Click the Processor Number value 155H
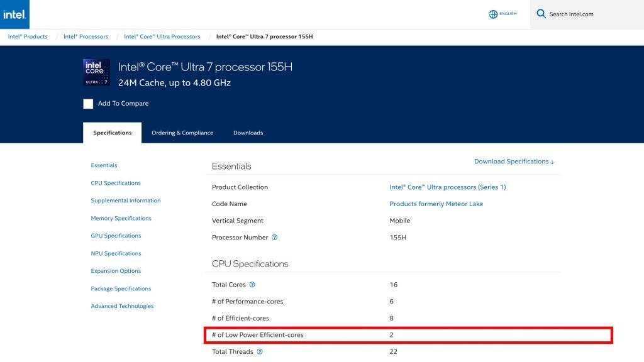Image resolution: width=644 pixels, height=362 pixels. [x=397, y=238]
